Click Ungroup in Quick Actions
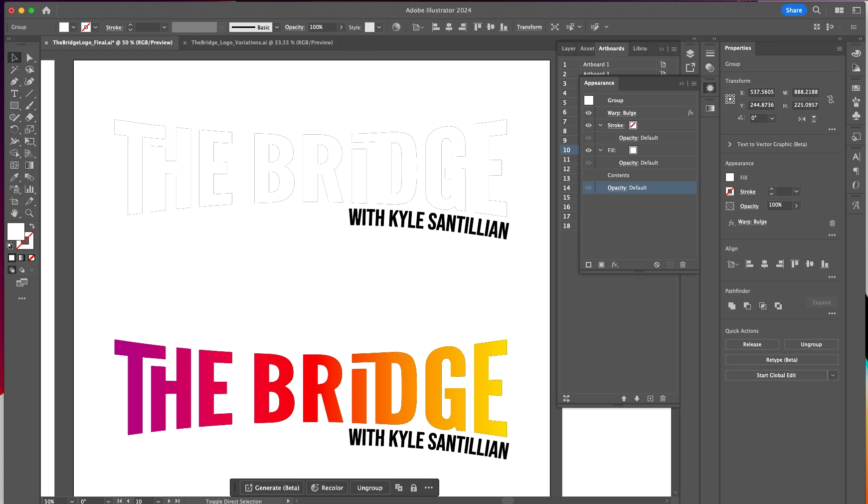This screenshot has height=504, width=868. point(811,345)
